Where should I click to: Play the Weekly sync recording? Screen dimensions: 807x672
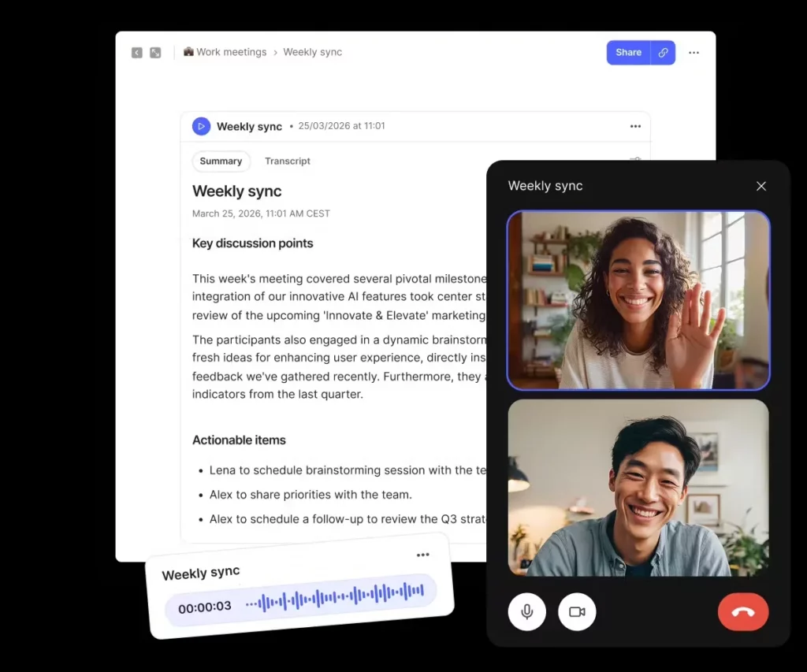coord(201,126)
